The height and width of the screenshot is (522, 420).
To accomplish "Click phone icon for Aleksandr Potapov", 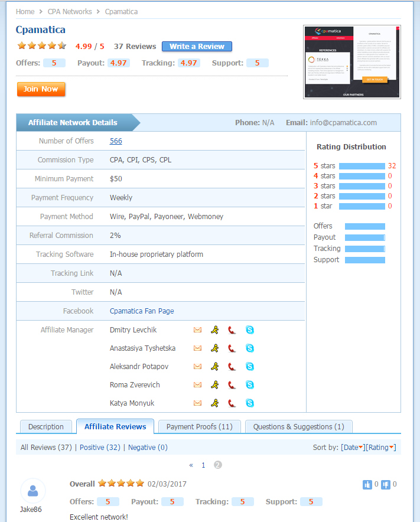I will pos(232,367).
